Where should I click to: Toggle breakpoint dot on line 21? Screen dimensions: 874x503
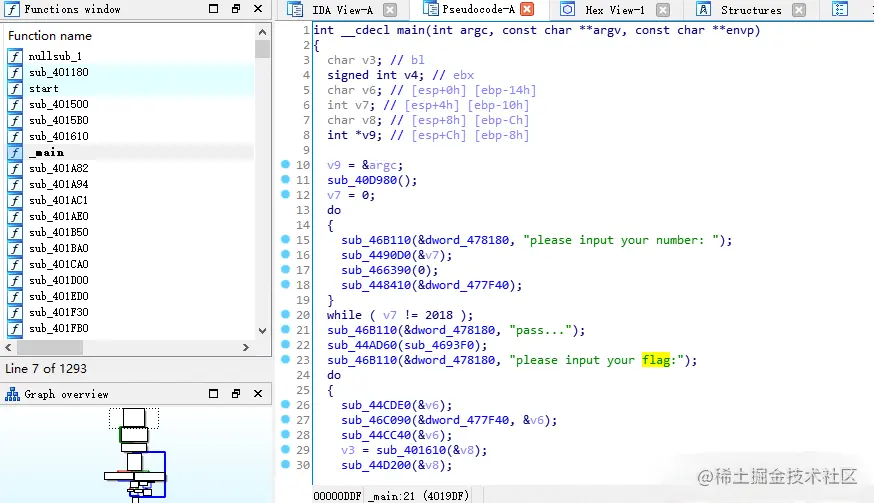[x=285, y=330]
